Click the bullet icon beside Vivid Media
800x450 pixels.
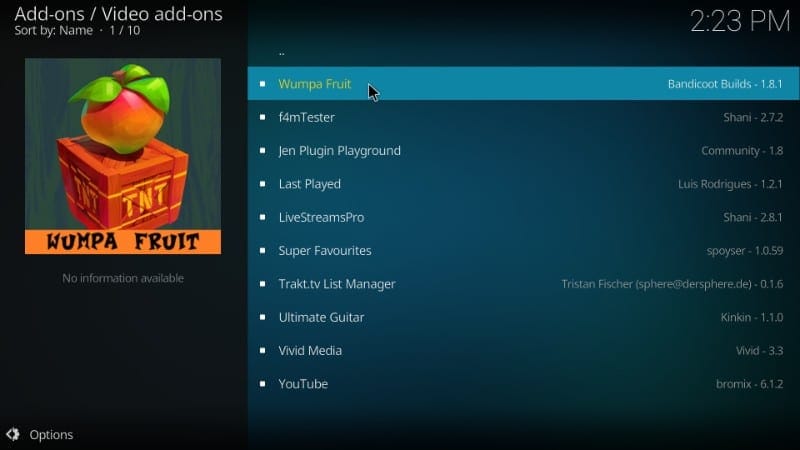262,351
